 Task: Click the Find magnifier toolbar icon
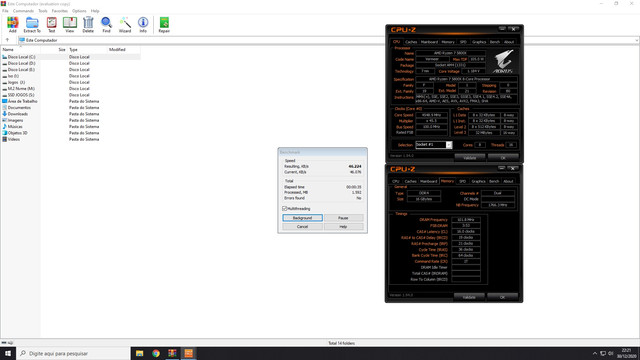coord(107,23)
